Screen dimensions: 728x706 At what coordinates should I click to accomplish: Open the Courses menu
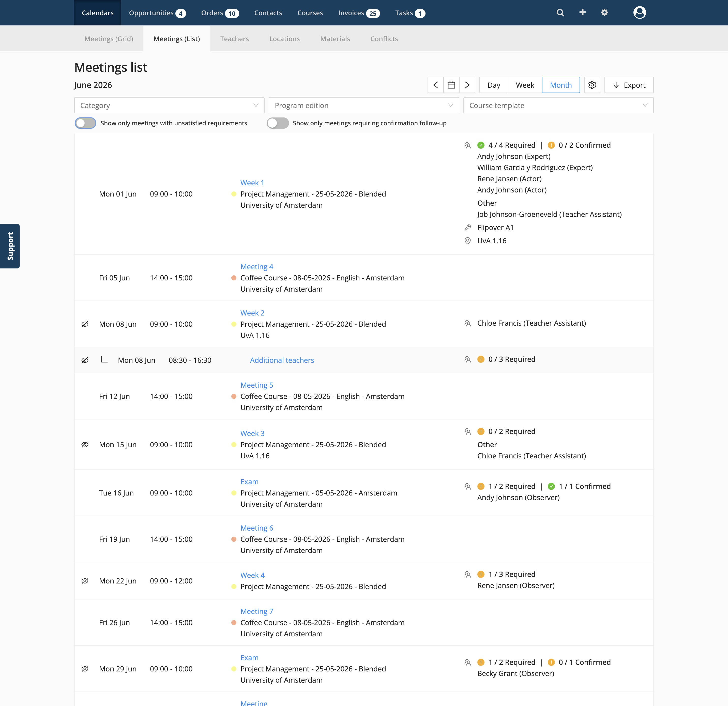click(x=310, y=13)
